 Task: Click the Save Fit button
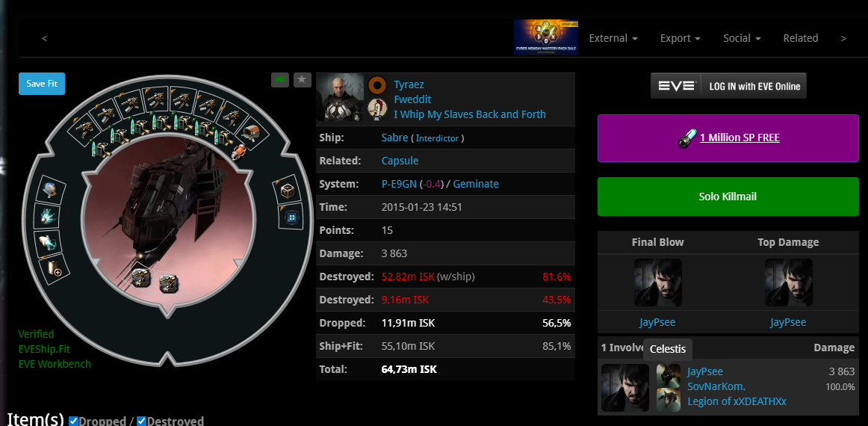(x=42, y=84)
